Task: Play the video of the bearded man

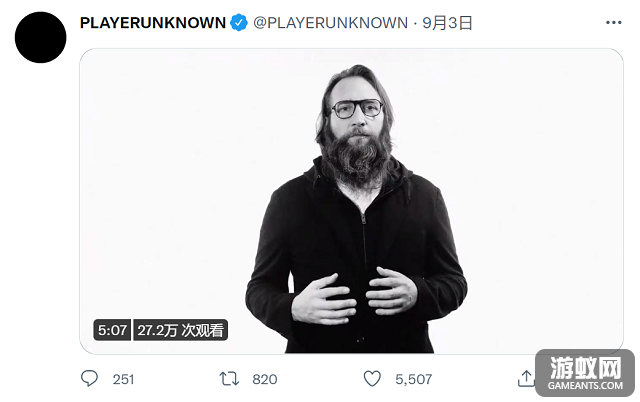Action: point(351,201)
